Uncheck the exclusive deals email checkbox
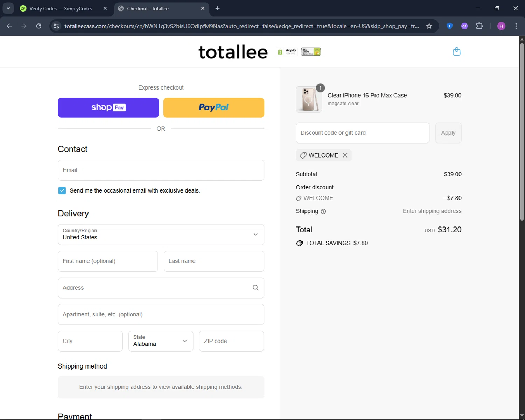The image size is (525, 420). (x=62, y=190)
